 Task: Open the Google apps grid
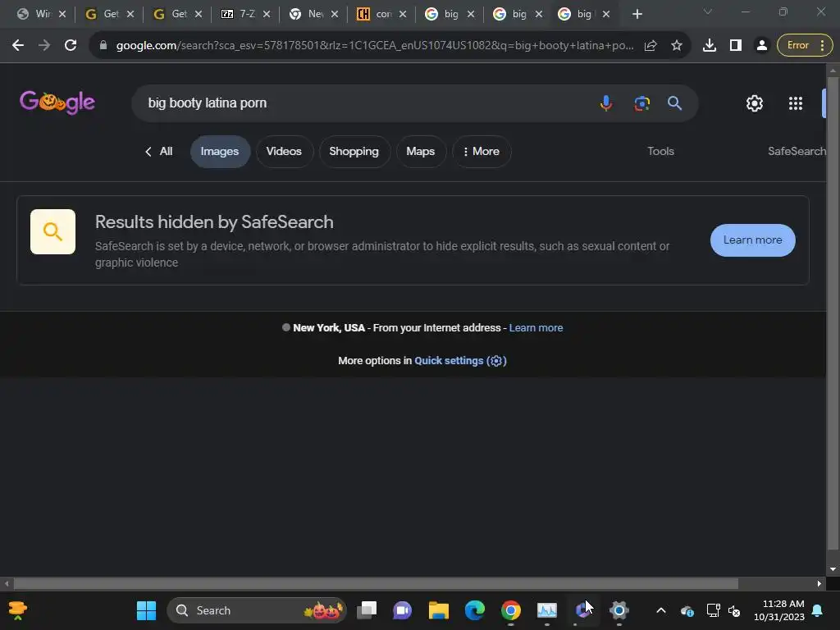click(796, 103)
